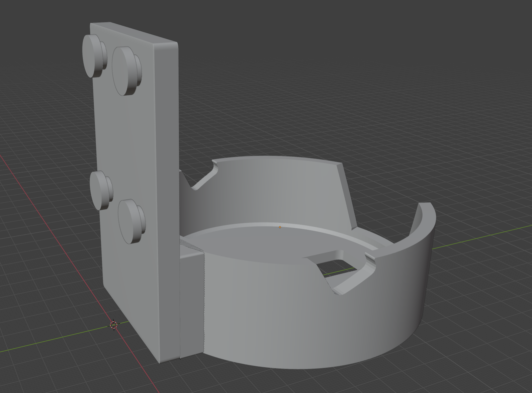532x393 pixels.
Task: Click the top edge face of the mounting plate
Action: click(134, 32)
